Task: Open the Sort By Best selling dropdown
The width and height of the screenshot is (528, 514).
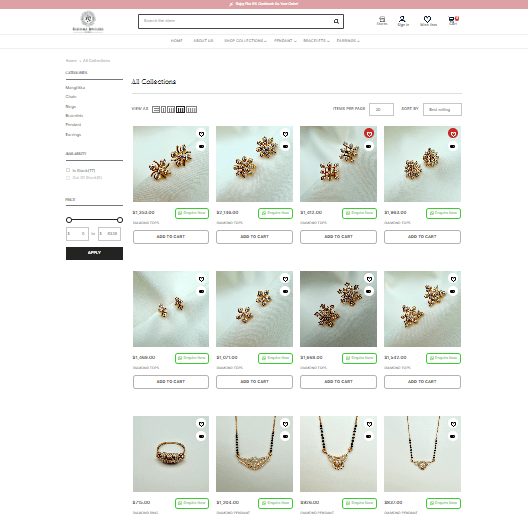Action: 442,109
